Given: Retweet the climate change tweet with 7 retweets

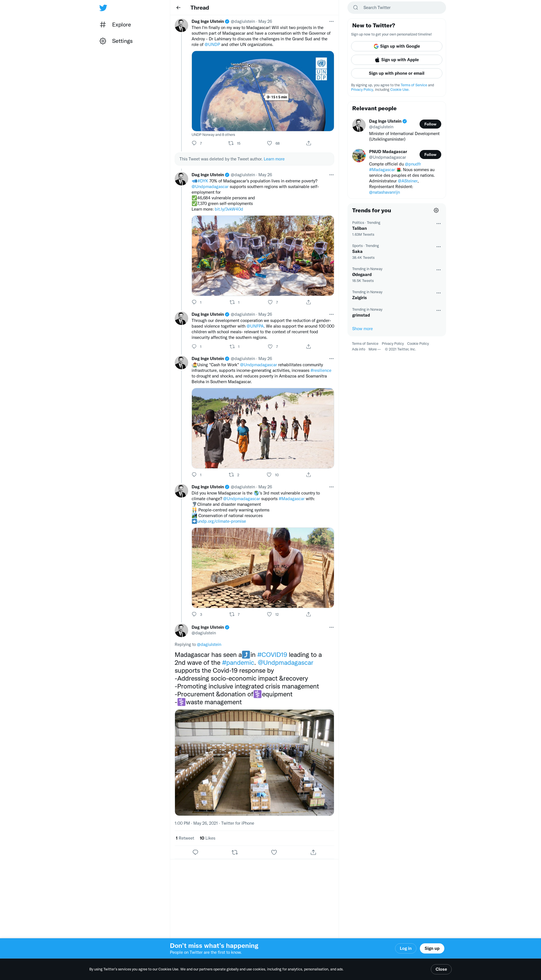Looking at the screenshot, I should click(232, 614).
